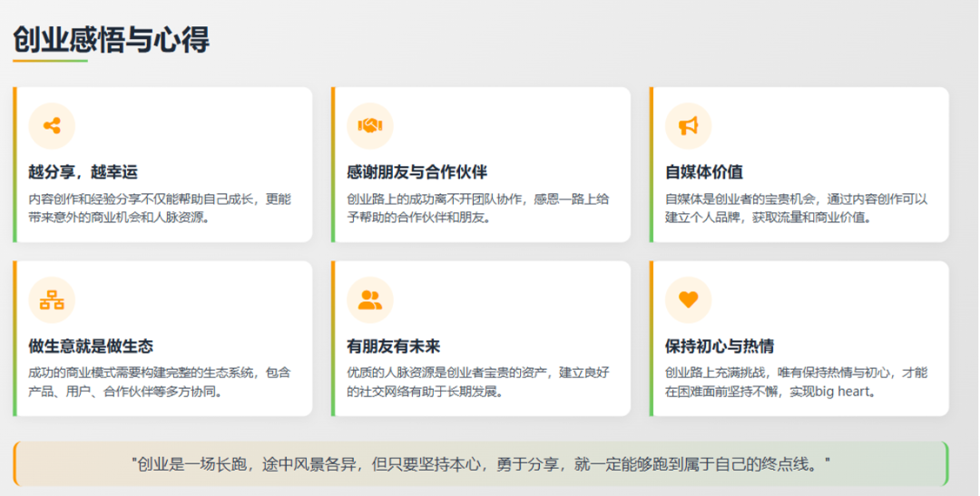The height and width of the screenshot is (496, 980).
Task: Select the card title 越分享，越幸运
Action: coord(83,171)
